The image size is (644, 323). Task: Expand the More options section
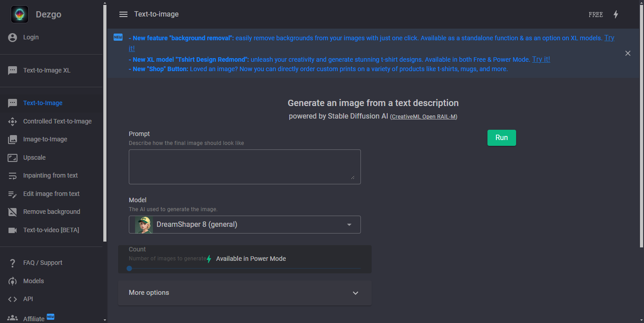pos(245,293)
